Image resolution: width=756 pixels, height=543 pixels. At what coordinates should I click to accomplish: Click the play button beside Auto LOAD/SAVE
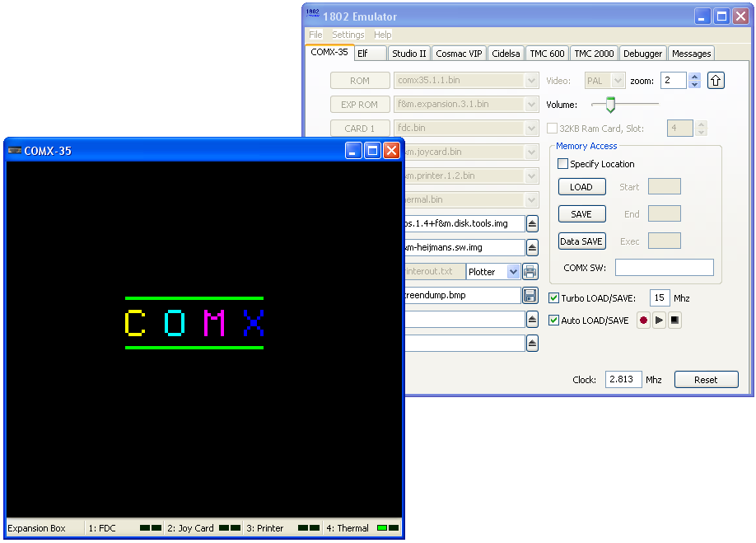click(659, 321)
